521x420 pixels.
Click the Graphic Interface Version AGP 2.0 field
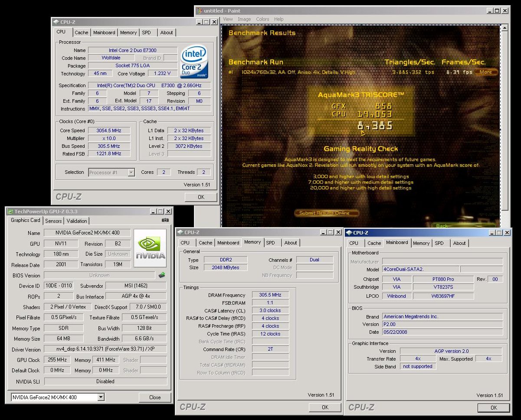(x=451, y=351)
